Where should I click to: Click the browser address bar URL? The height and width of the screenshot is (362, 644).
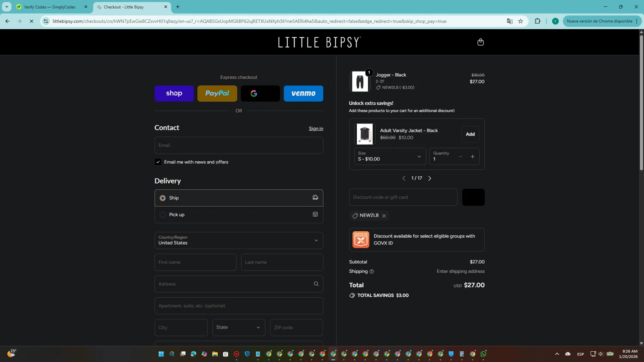[249, 21]
